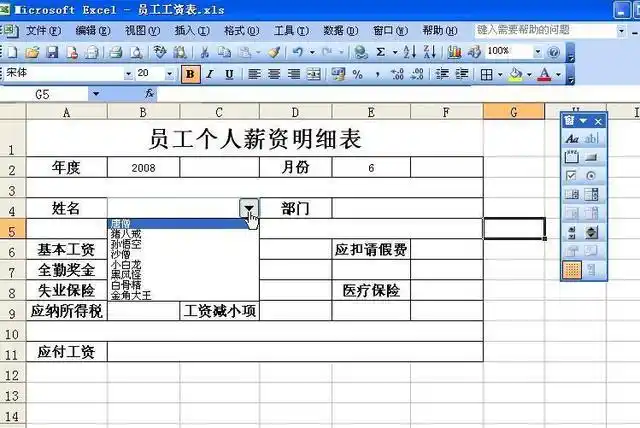
Task: Expand the font size dropdown
Action: 169,74
